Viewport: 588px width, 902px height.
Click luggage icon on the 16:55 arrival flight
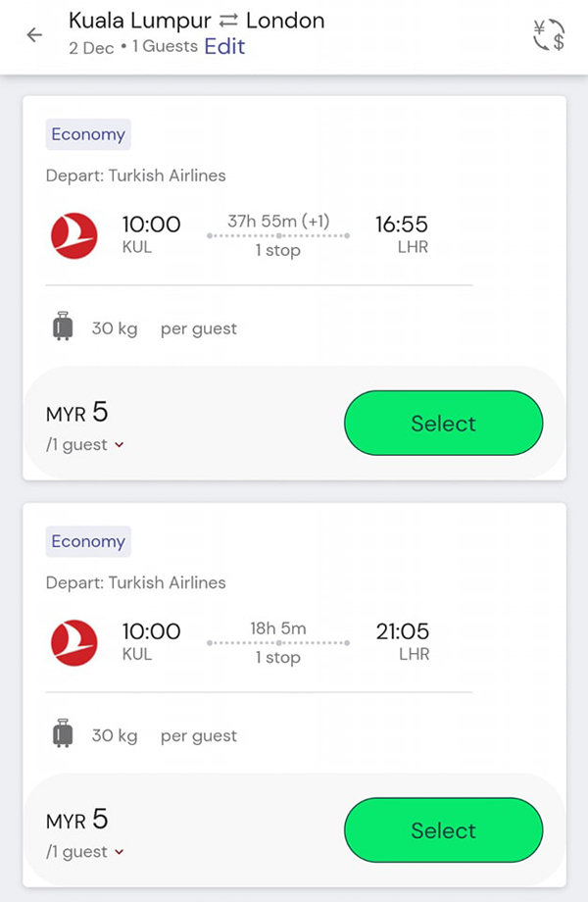(63, 327)
